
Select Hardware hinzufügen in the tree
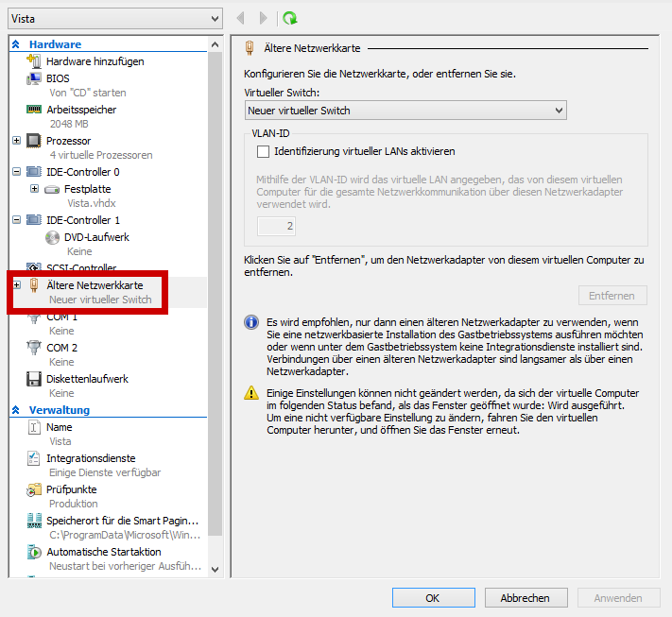(95, 61)
